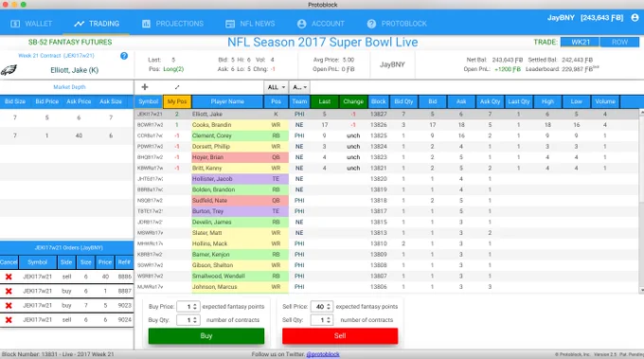Click the red Sell button
The height and width of the screenshot is (359, 644).
[340, 336]
